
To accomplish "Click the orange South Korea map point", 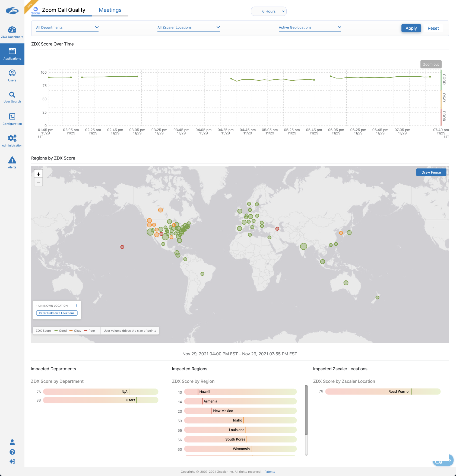I will pyautogui.click(x=341, y=233).
